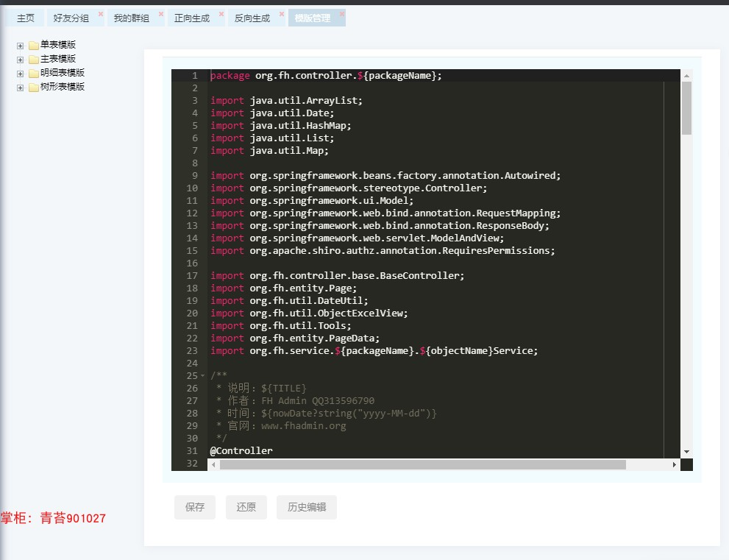729x560 pixels.
Task: Expand the 单表模版 tree node
Action: click(x=20, y=46)
